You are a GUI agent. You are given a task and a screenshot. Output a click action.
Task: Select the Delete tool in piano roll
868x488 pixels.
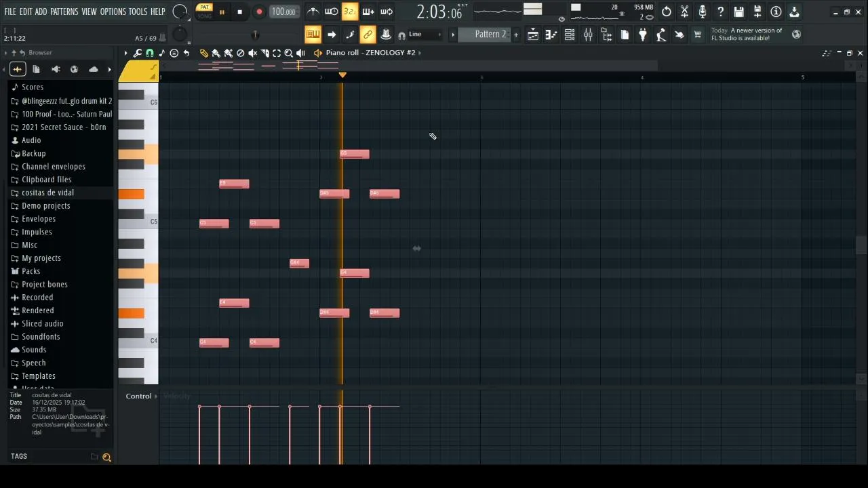click(240, 53)
